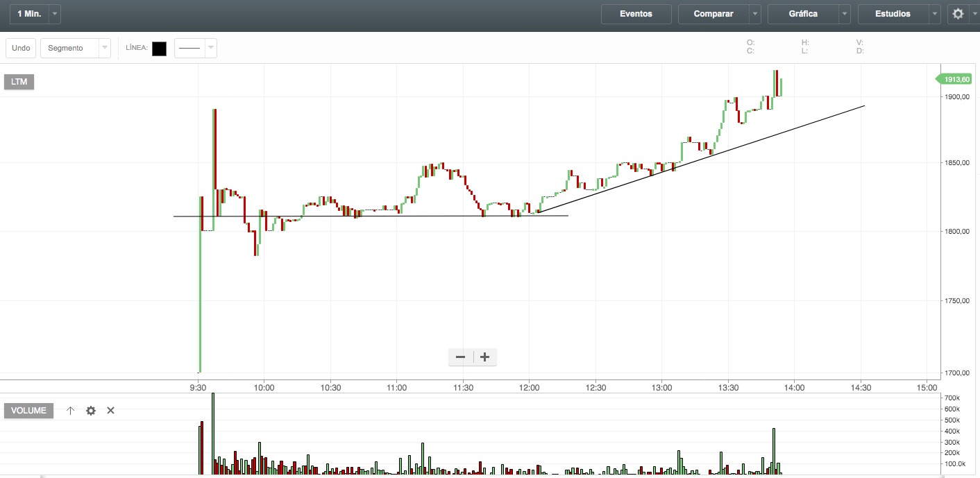
Task: Pick the black line color swatch
Action: coord(159,49)
